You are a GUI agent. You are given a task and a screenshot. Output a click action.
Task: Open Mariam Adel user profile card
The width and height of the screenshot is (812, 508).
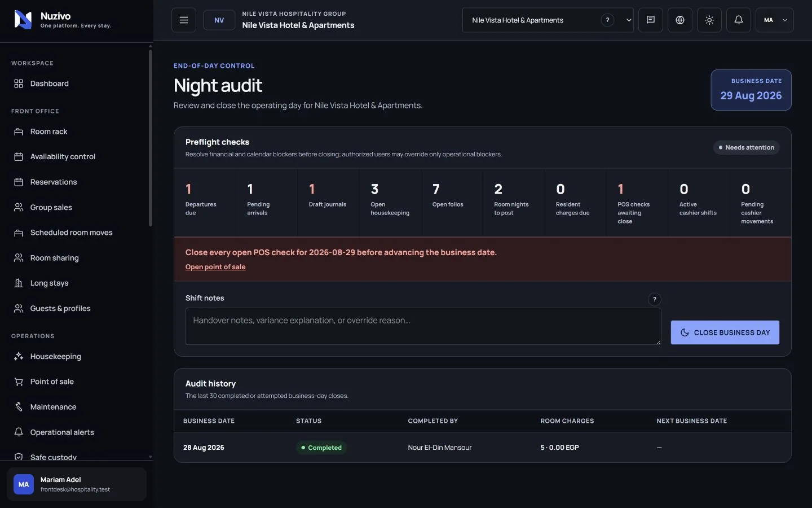point(77,484)
